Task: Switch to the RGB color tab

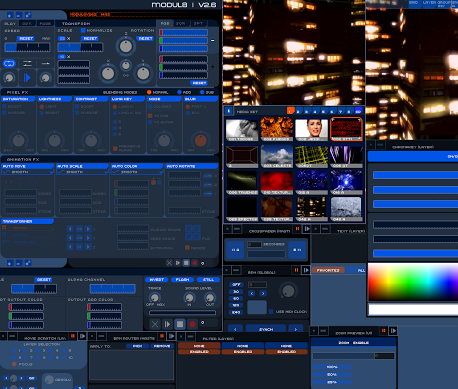Action: (x=165, y=23)
